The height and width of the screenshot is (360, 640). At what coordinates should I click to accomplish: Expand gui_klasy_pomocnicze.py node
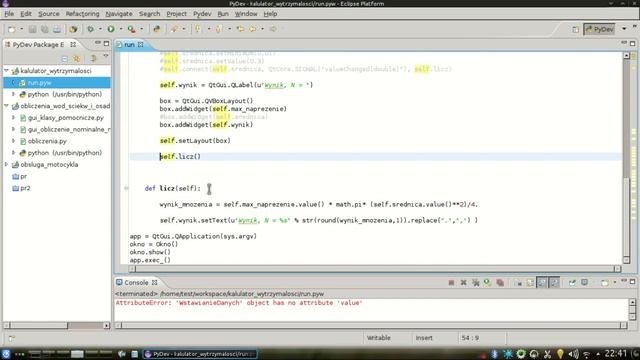[x=13, y=118]
